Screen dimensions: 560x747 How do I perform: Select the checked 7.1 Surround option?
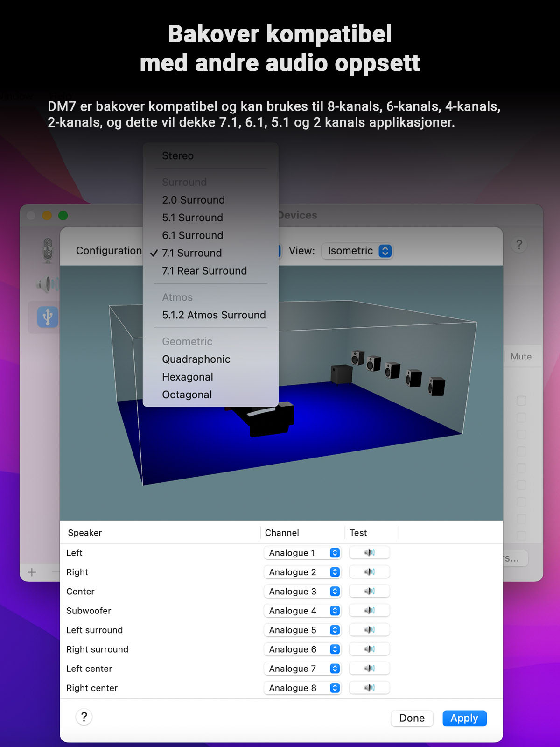[x=210, y=253]
